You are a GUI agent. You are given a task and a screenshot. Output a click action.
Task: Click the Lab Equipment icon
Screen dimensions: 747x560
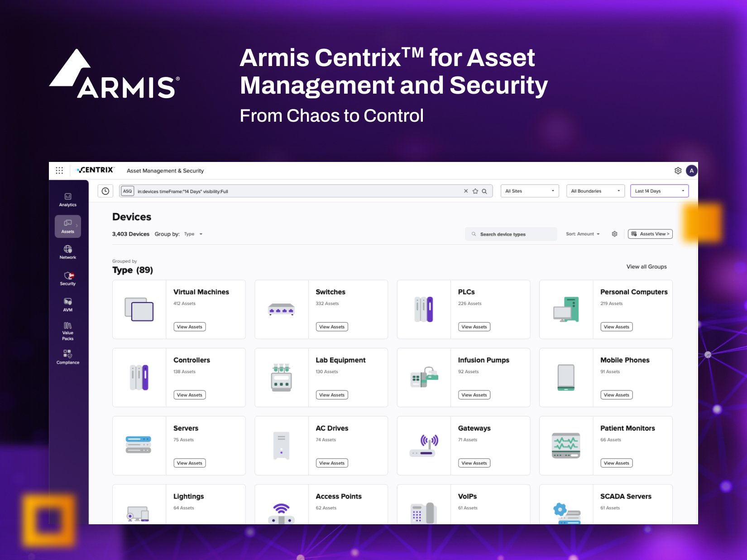281,377
